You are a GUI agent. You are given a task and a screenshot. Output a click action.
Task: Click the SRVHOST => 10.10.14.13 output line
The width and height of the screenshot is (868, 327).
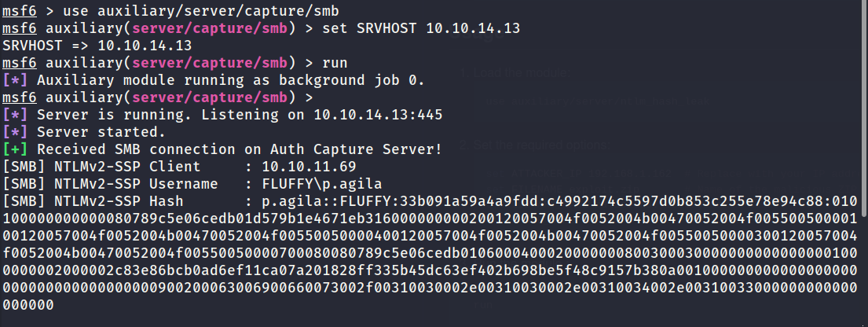click(97, 46)
